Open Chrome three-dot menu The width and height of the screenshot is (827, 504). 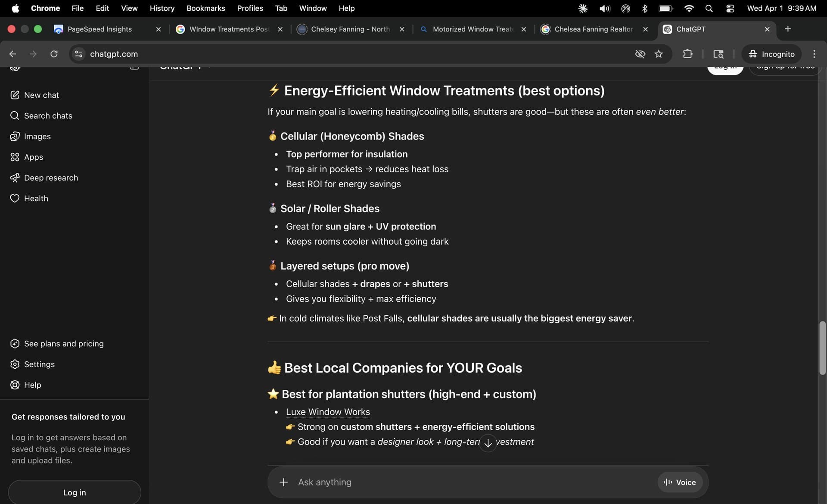[x=814, y=54]
